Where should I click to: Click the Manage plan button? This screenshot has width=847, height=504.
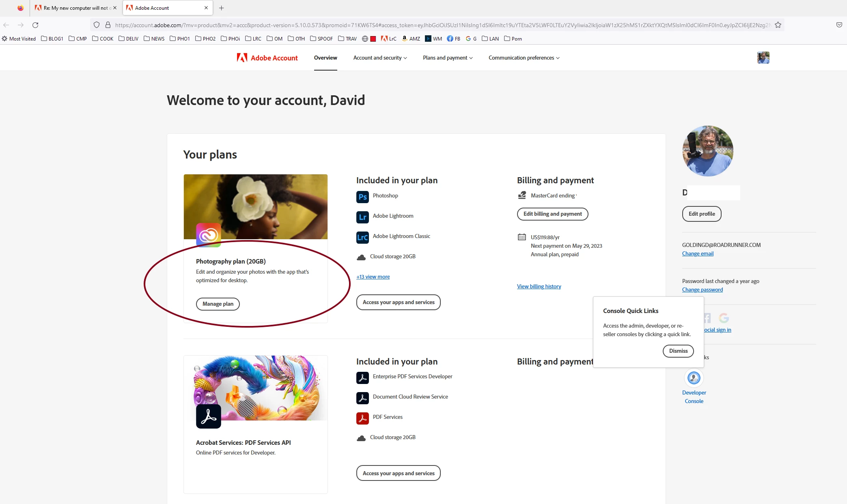218,304
